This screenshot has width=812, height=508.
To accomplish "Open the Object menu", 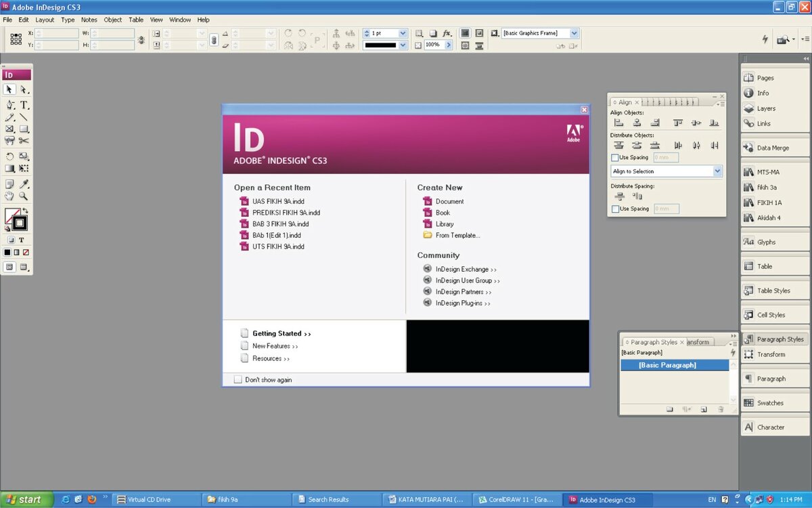I will (113, 20).
